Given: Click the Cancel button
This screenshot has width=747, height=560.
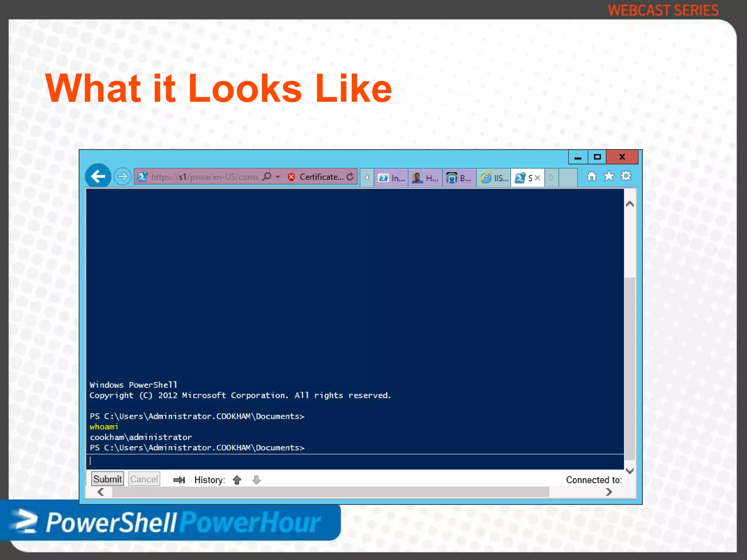Looking at the screenshot, I should 144,479.
